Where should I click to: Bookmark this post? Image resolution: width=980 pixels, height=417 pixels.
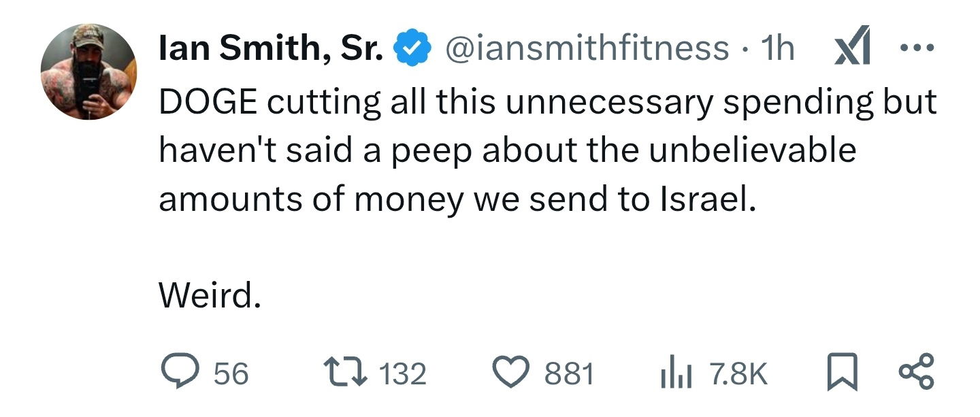point(842,374)
